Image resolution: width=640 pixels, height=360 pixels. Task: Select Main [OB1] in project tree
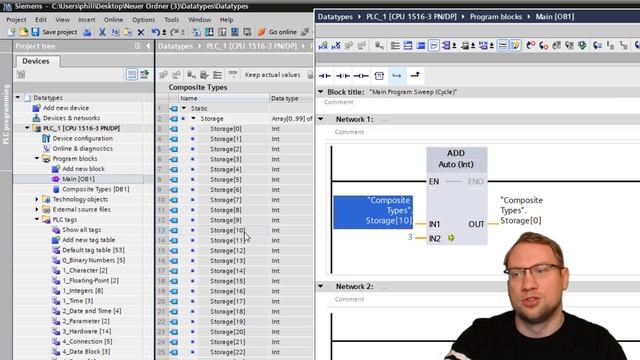[x=78, y=179]
